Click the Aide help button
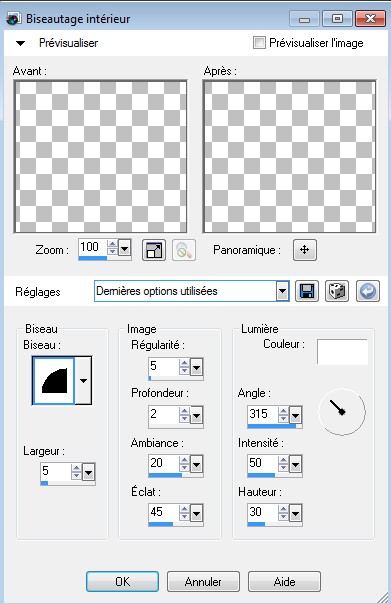 pos(284,582)
